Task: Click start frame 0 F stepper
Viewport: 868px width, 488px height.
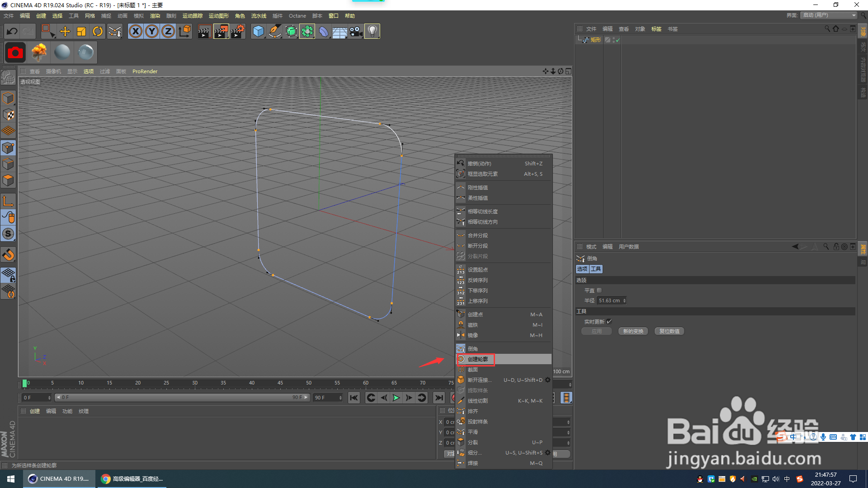Action: pyautogui.click(x=49, y=398)
